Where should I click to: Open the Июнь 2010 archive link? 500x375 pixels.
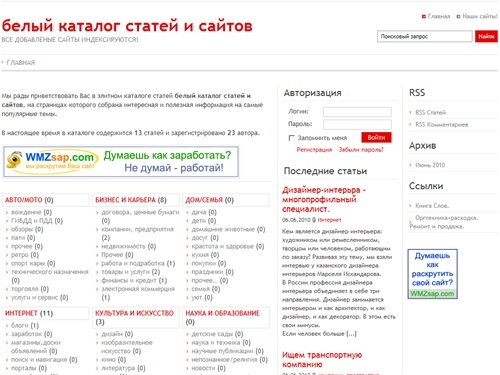(x=430, y=165)
